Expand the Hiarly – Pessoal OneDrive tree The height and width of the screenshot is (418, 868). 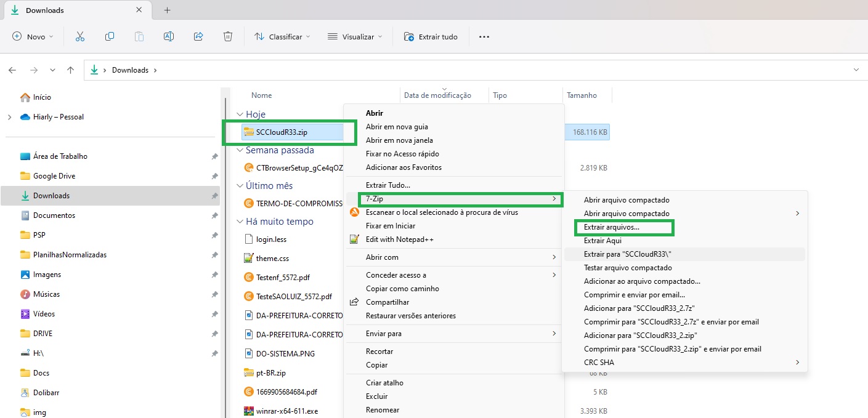[x=9, y=117]
